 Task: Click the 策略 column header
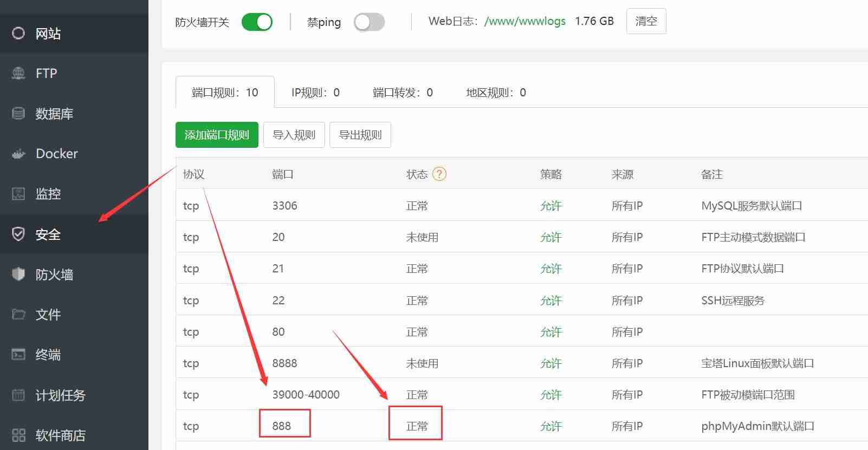click(551, 174)
